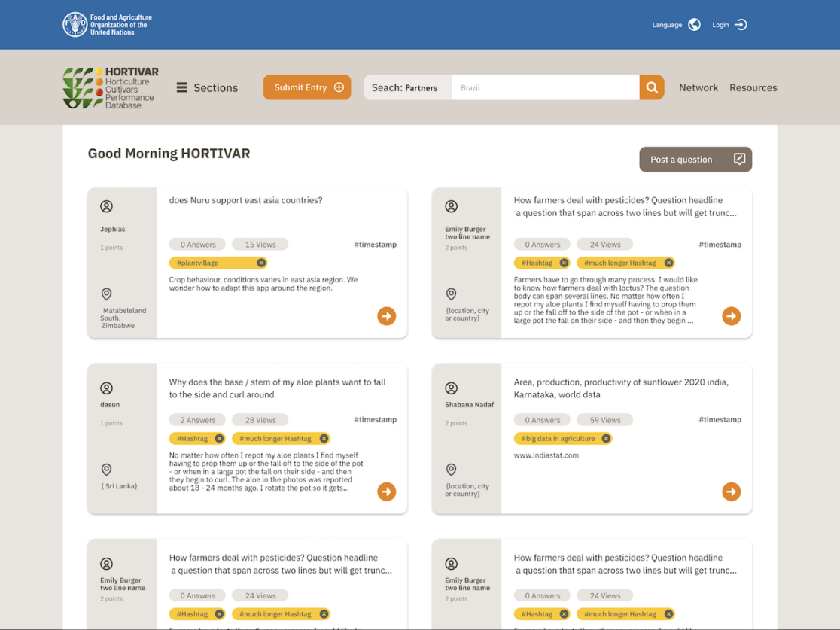
Task: Click dasun's user profile icon
Action: coord(107,388)
